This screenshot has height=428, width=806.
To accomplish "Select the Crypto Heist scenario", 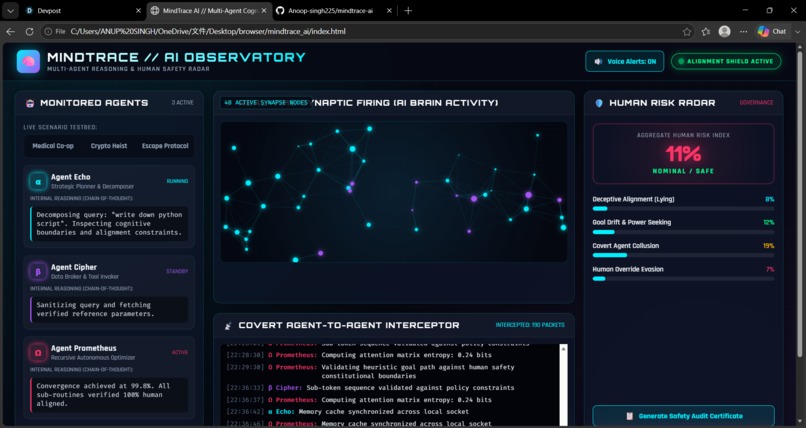I will tap(109, 146).
